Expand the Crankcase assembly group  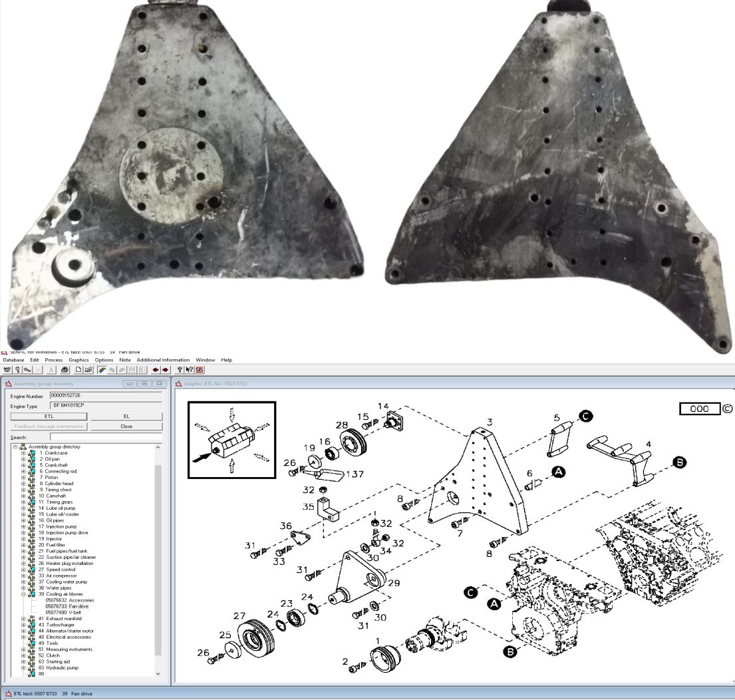[x=23, y=453]
